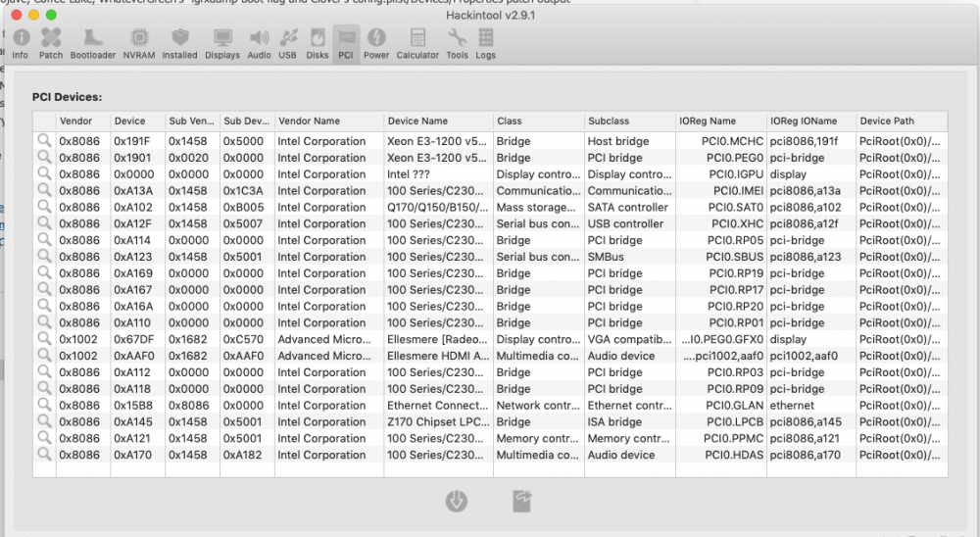Open the USB toolbar section
The height and width of the screenshot is (537, 980).
click(287, 44)
